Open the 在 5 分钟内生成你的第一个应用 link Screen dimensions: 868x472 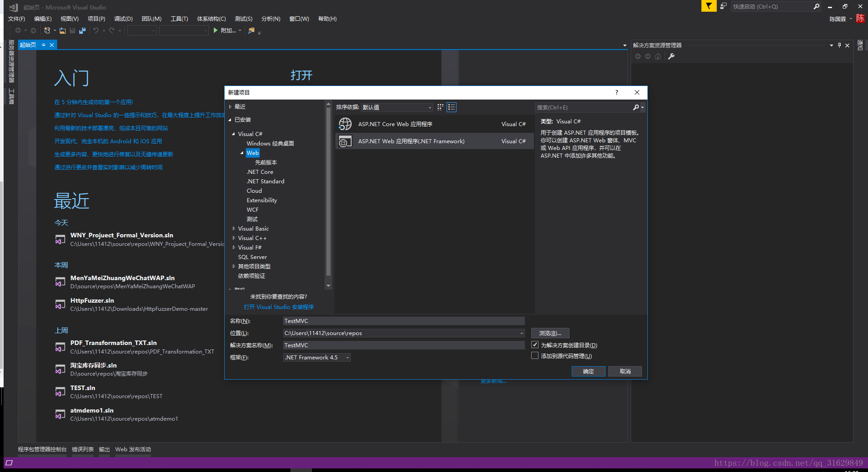point(94,102)
